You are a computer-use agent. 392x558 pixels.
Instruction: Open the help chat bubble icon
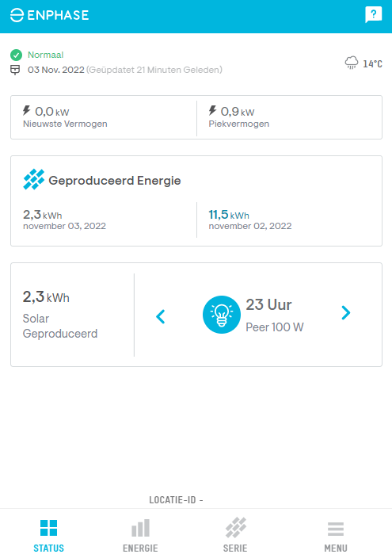coord(373,15)
